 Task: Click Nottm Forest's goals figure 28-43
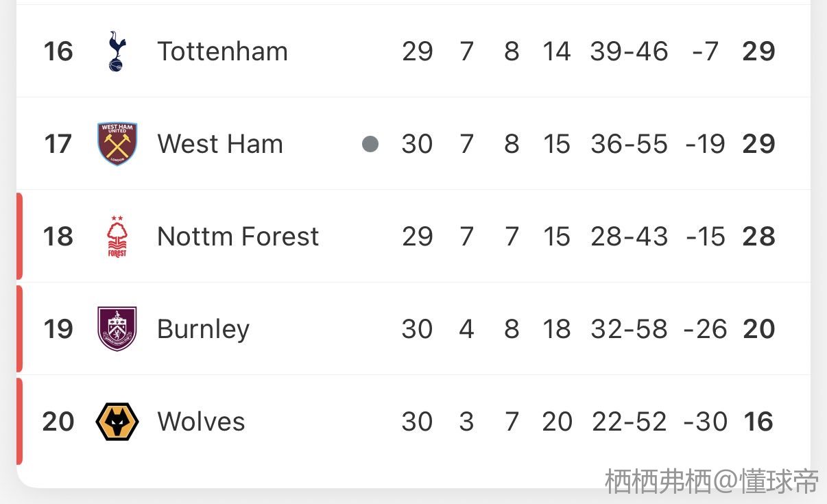click(x=629, y=237)
